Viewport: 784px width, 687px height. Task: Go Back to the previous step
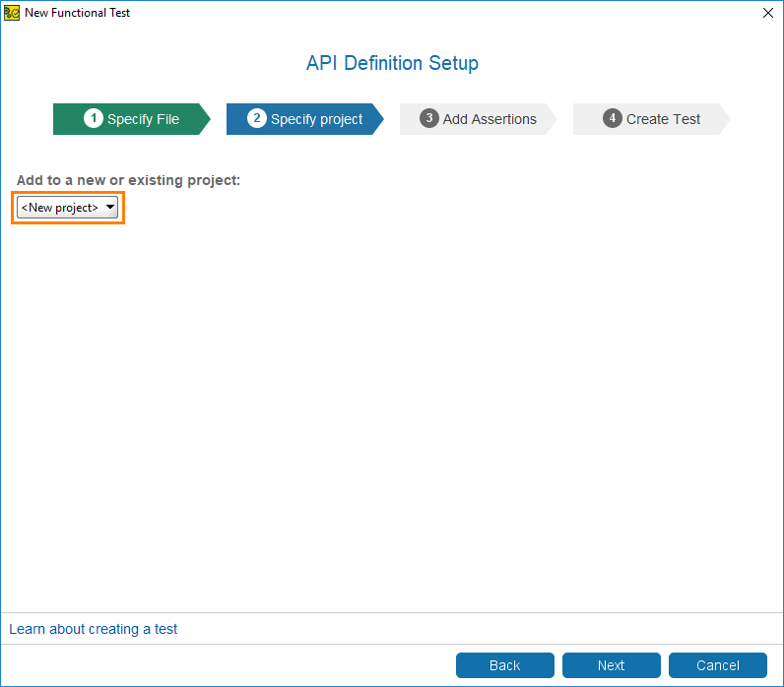(x=504, y=665)
